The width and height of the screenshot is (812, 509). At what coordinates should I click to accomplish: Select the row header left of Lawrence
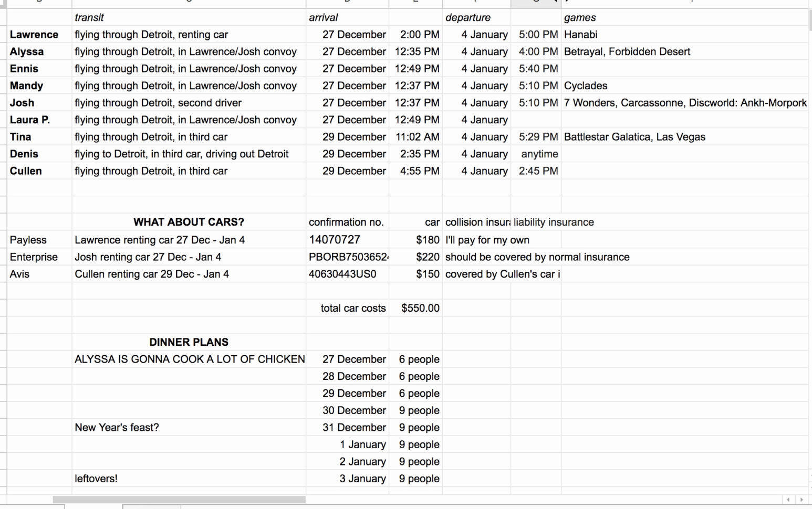(x=3, y=35)
